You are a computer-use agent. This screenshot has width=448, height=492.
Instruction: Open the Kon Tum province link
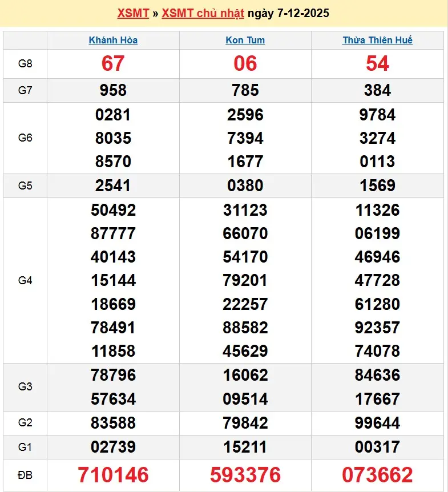tap(245, 40)
